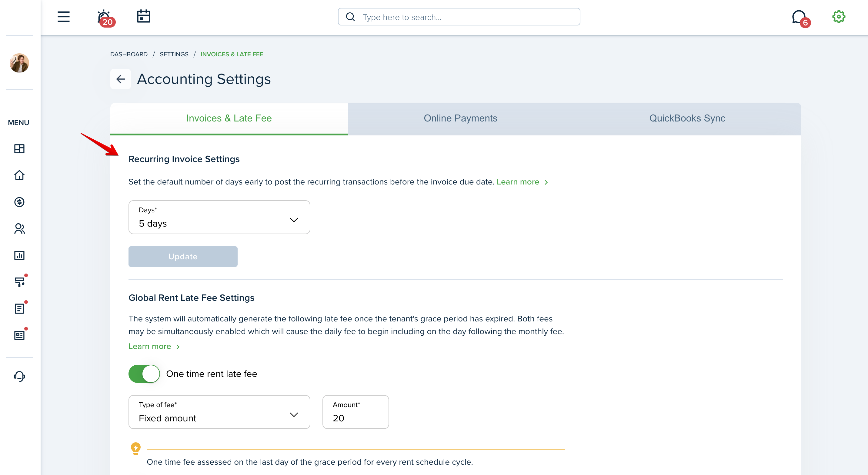
Task: Open the Days dropdown showing 5 days
Action: click(219, 217)
